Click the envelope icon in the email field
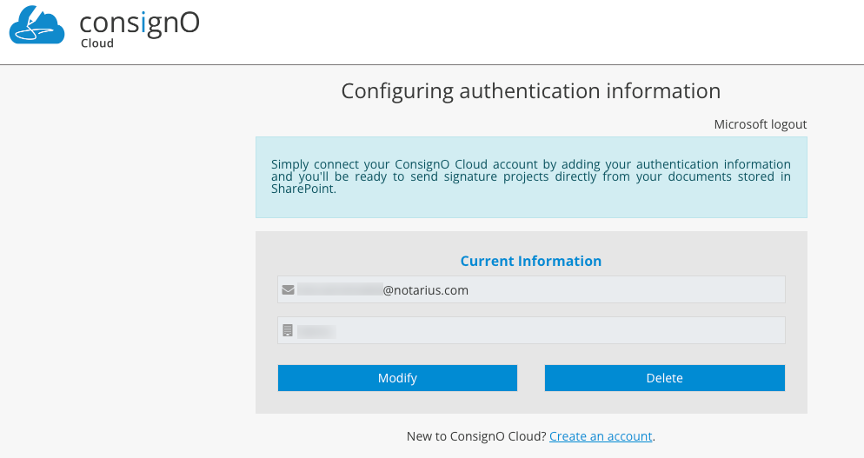 pyautogui.click(x=288, y=290)
